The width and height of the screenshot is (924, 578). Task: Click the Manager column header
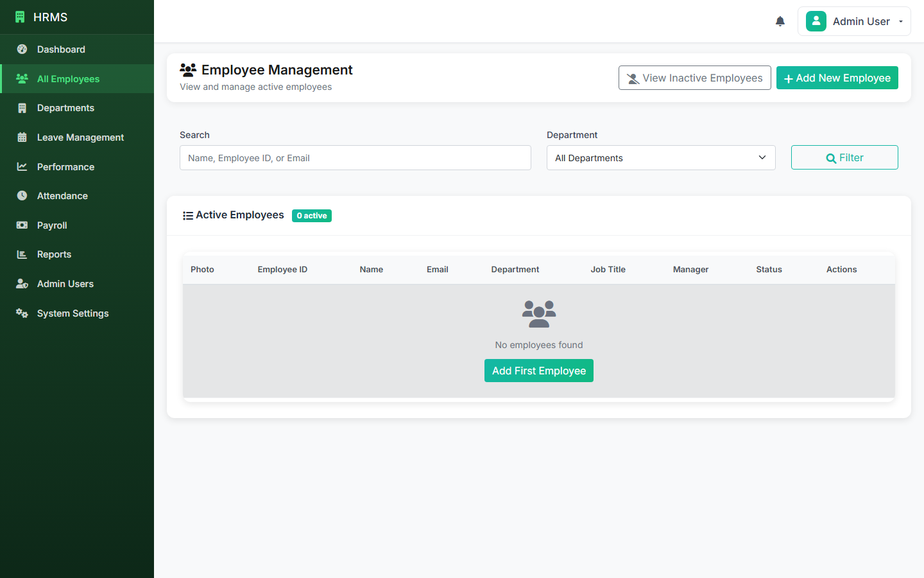[691, 270]
